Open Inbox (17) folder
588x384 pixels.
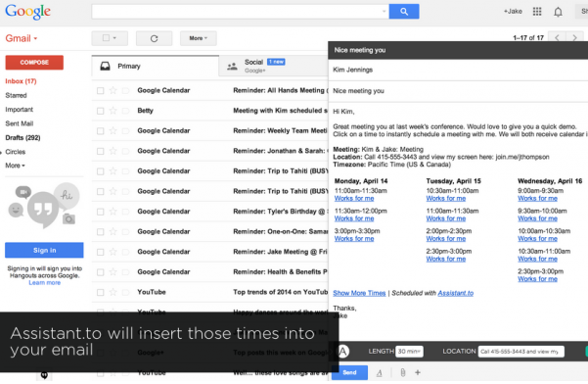[21, 81]
